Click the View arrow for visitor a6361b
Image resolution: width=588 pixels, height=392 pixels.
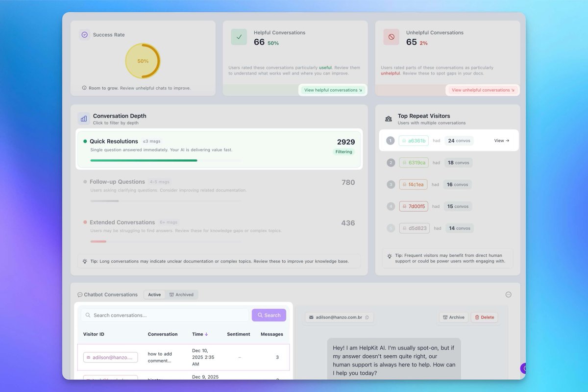[x=502, y=141]
